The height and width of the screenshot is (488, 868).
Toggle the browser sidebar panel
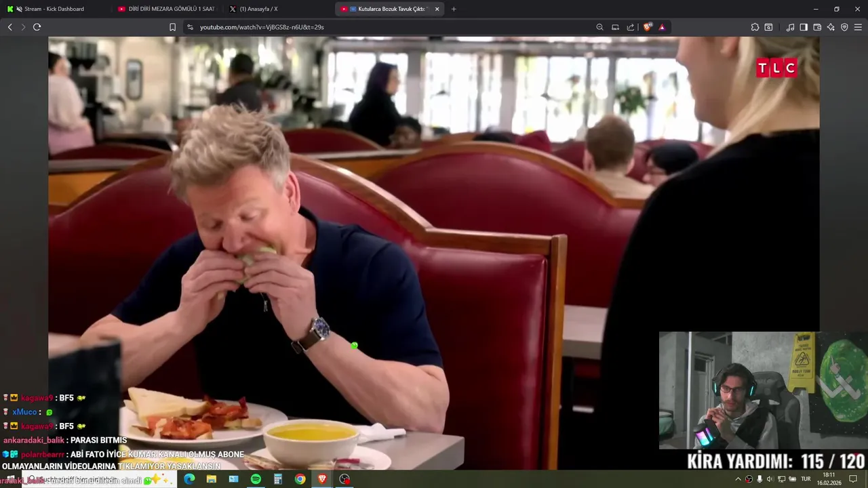coord(804,27)
